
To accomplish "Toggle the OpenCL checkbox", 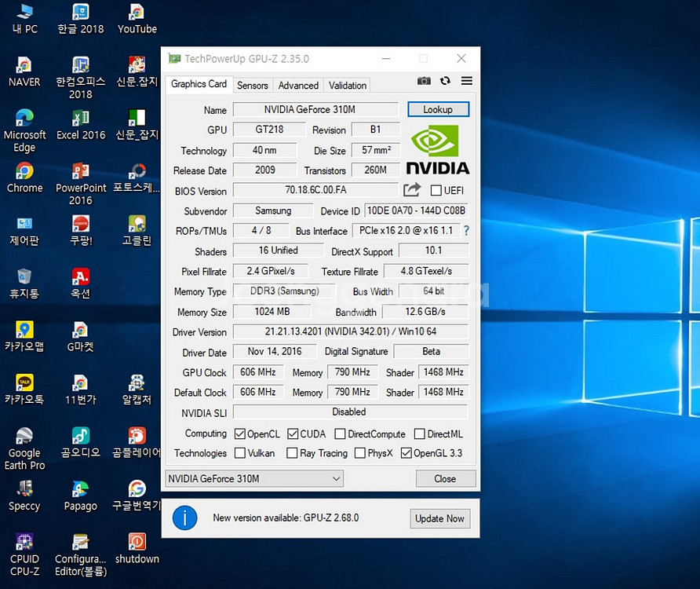I will point(239,434).
